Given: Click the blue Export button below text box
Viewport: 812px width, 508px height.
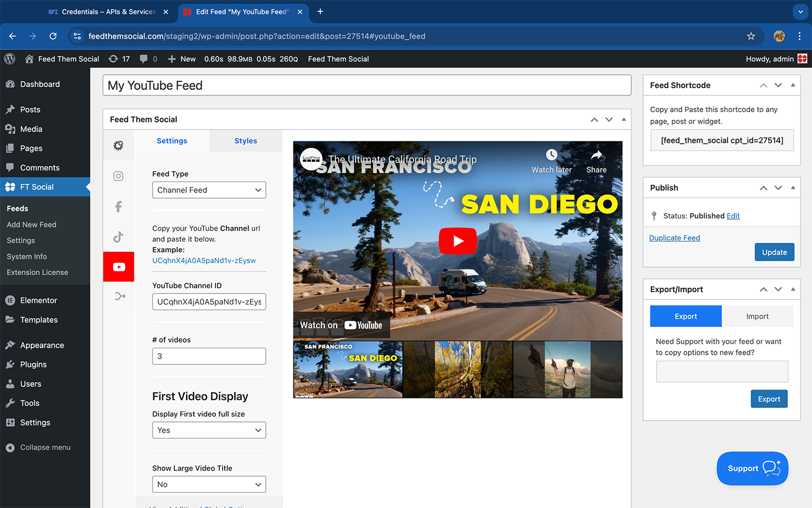Looking at the screenshot, I should (769, 399).
